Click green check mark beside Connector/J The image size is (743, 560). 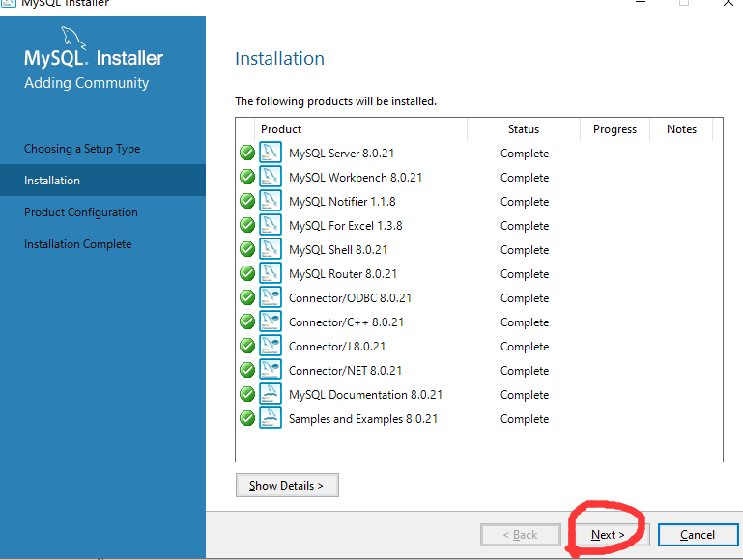(247, 346)
